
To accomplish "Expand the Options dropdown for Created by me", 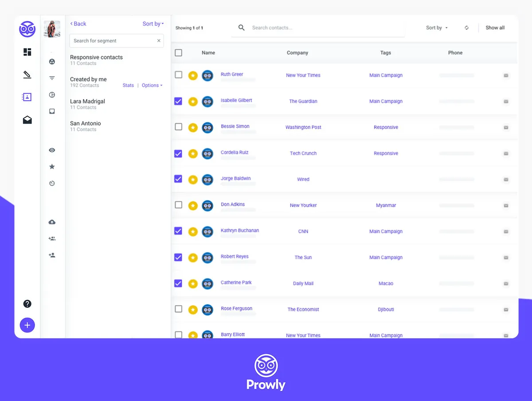I will coord(152,85).
